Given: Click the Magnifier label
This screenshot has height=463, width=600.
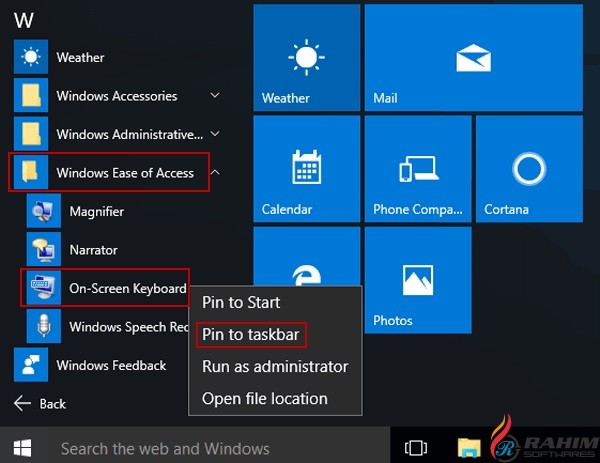Looking at the screenshot, I should [96, 212].
